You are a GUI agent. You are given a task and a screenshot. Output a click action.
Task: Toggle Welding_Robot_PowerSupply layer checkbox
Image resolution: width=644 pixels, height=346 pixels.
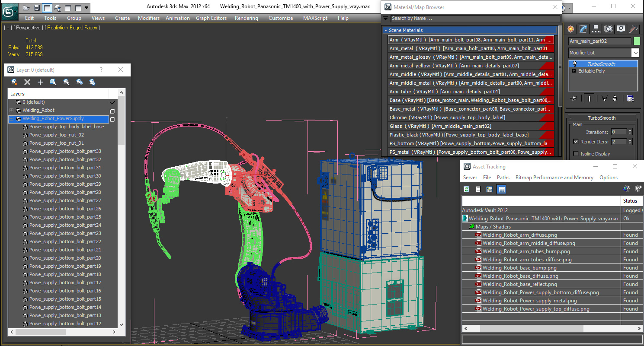point(112,119)
